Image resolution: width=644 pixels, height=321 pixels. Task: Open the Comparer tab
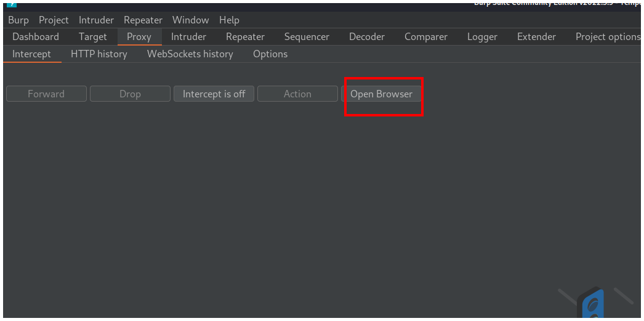click(x=426, y=37)
